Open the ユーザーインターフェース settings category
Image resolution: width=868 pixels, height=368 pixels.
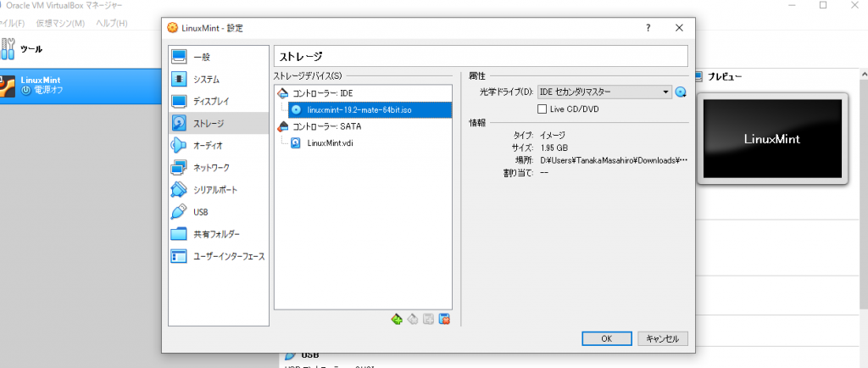(218, 257)
